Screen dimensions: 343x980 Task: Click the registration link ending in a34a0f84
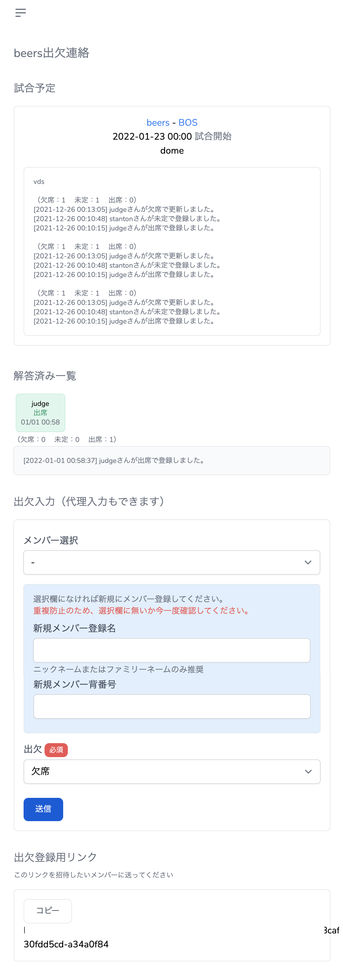66,944
